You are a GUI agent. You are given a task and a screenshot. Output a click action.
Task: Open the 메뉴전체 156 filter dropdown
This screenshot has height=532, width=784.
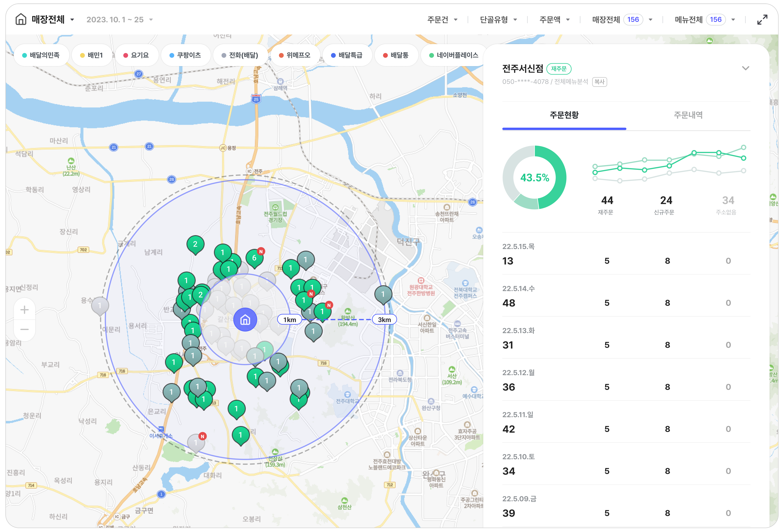click(x=705, y=20)
